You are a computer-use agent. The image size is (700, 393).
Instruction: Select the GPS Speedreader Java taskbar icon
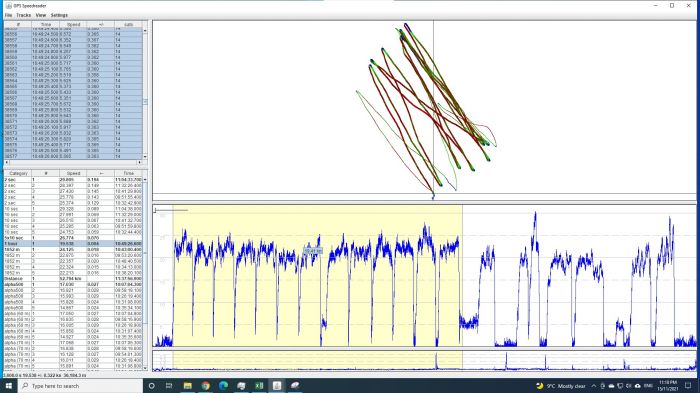[277, 385]
